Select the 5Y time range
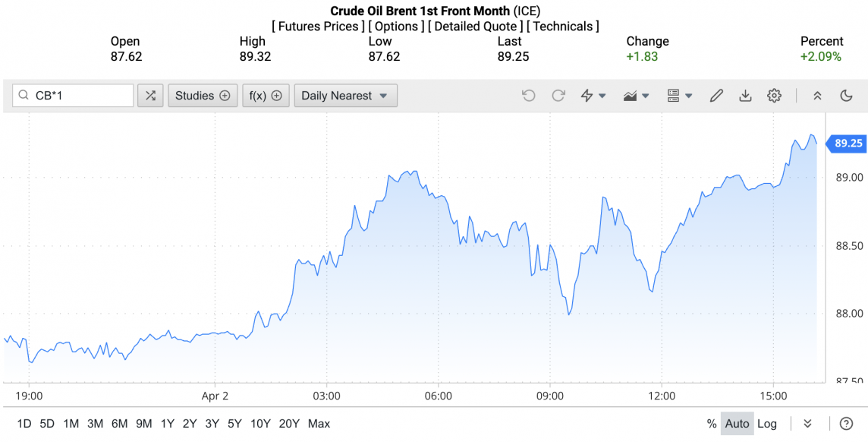 (234, 424)
